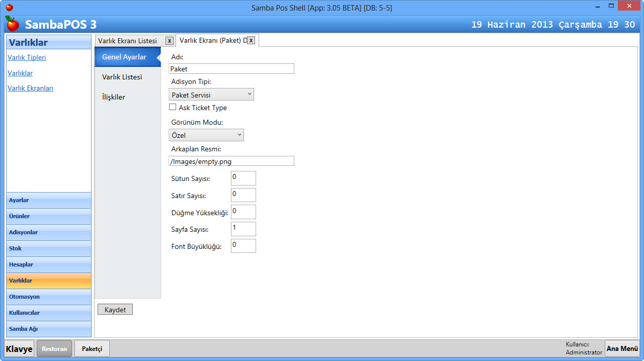Click the Sütun Sayısı input box
Image resolution: width=644 pixels, height=361 pixels.
[243, 178]
